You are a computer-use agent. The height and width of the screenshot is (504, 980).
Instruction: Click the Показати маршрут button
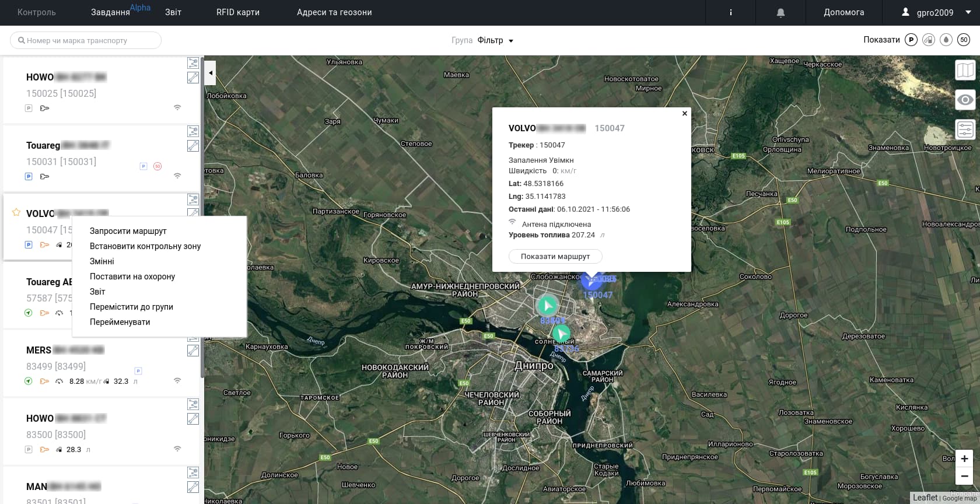[555, 256]
